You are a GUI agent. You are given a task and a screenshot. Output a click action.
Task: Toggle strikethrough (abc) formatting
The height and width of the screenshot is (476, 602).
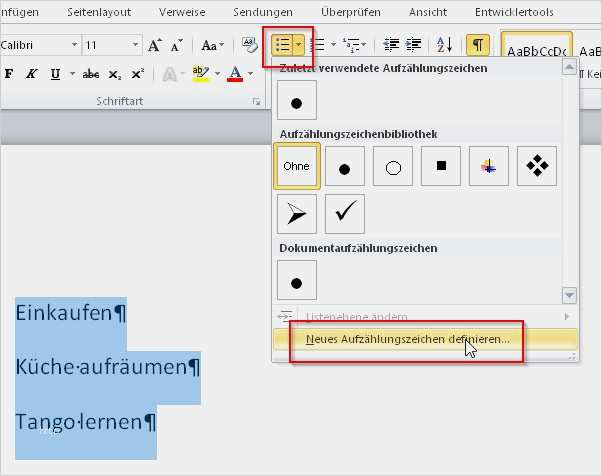pos(91,74)
